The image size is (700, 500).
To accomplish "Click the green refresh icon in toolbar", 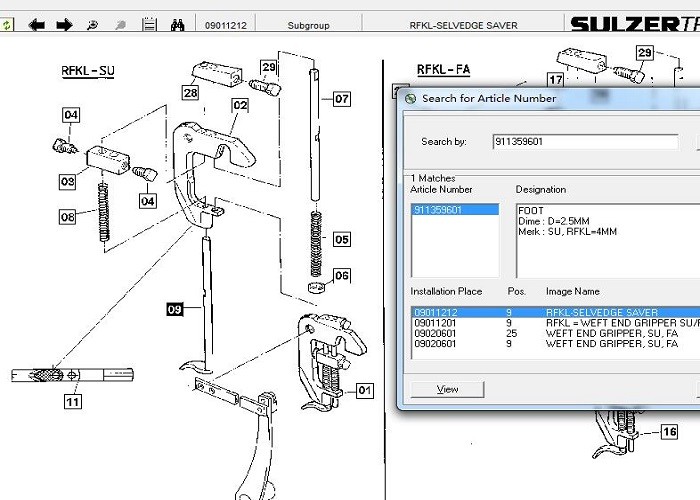I will [x=6, y=25].
